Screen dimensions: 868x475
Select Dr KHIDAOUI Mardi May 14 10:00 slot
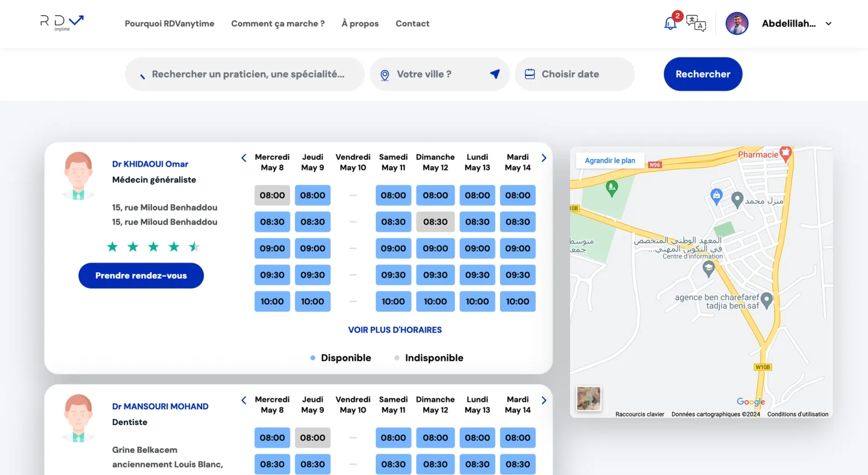click(x=518, y=301)
